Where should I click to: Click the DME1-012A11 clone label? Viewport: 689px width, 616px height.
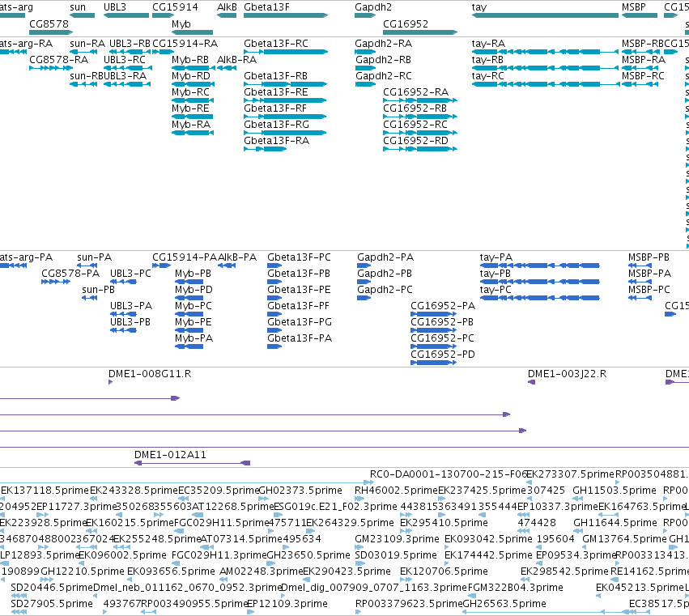(170, 454)
